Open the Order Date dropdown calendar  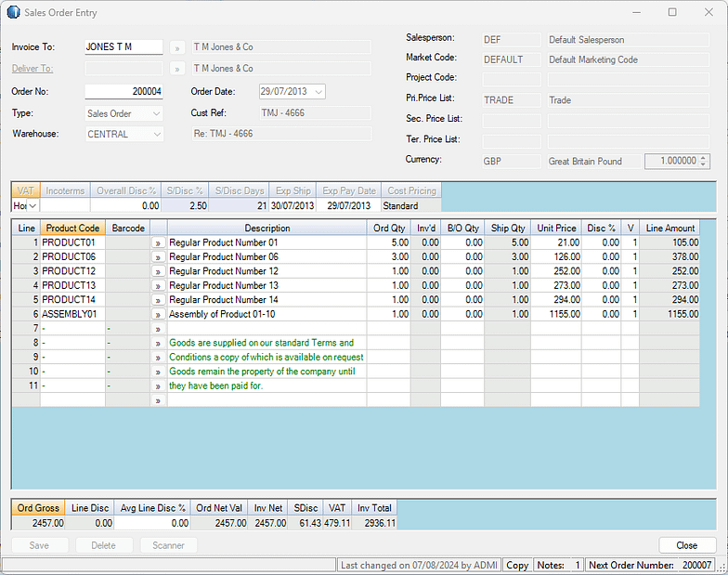pyautogui.click(x=318, y=91)
